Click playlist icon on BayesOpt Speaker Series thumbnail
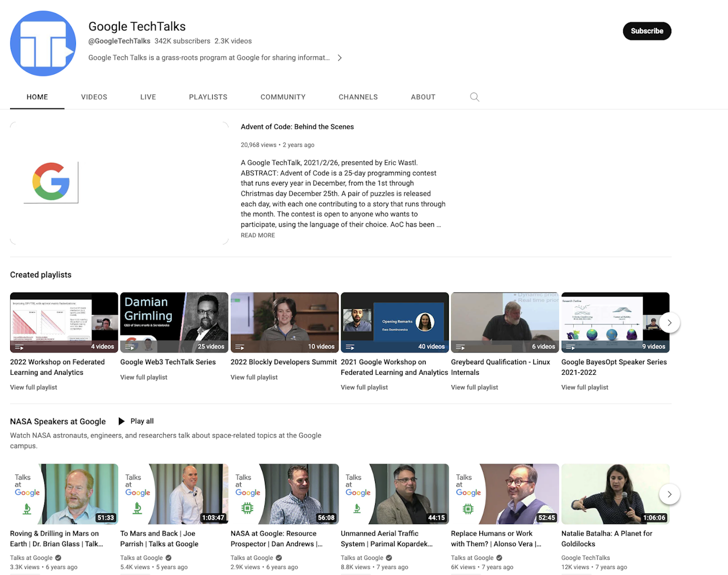The width and height of the screenshot is (728, 575). (570, 347)
